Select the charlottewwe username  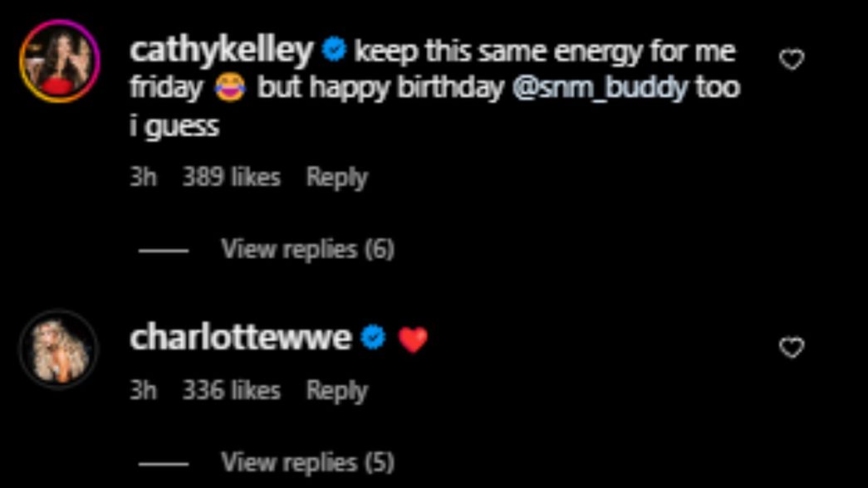tap(242, 335)
